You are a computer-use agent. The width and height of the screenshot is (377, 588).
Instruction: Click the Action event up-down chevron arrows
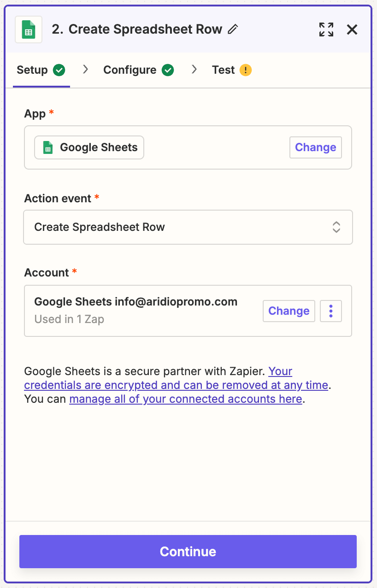click(x=336, y=227)
